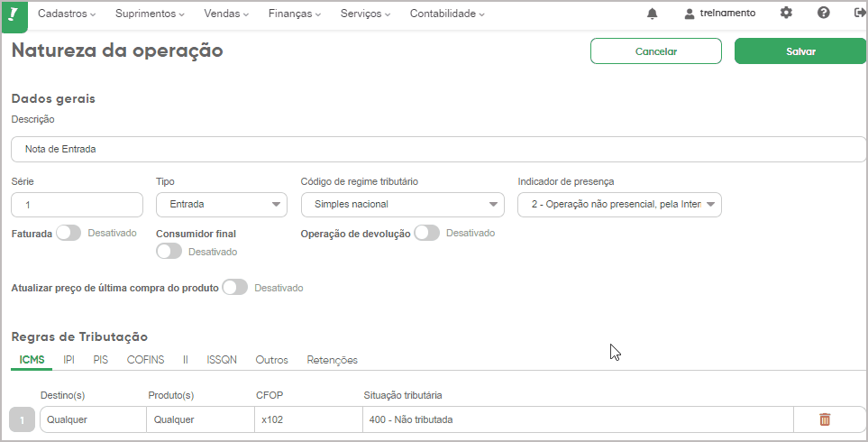Toggle the Consumidor final switch

point(169,252)
